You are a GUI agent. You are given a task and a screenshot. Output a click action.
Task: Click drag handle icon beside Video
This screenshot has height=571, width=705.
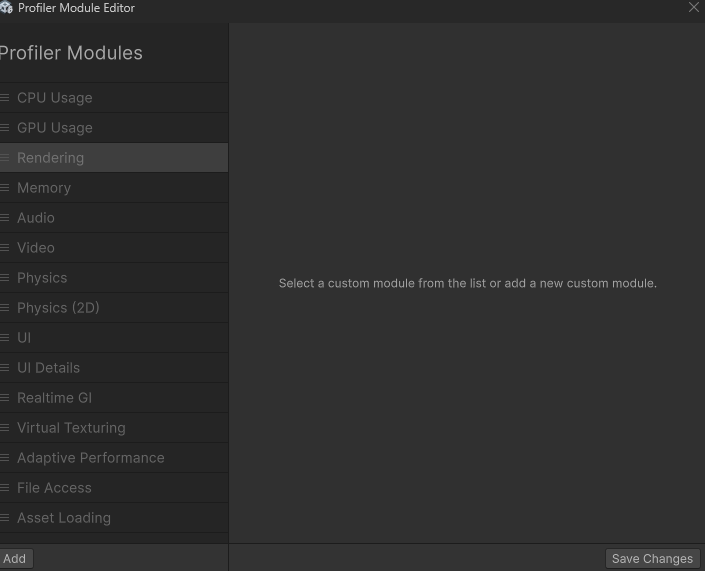click(5, 248)
